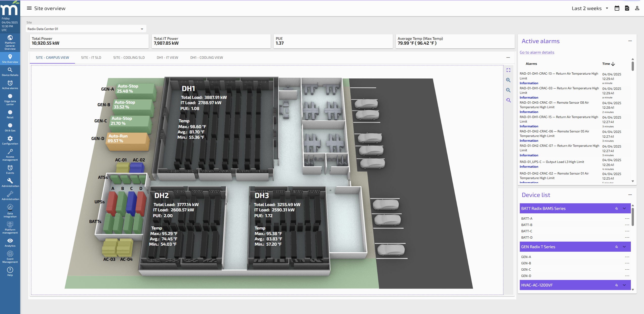Image resolution: width=644 pixels, height=314 pixels.
Task: Open Device Details from sidebar
Action: [x=10, y=72]
